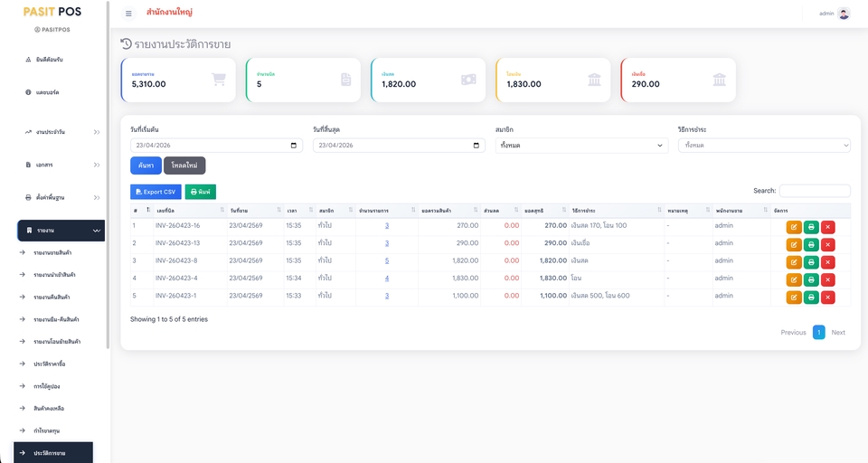Delete invoice INV-260423-1 with red button
Viewport: 868px width, 463px height.
coord(827,298)
